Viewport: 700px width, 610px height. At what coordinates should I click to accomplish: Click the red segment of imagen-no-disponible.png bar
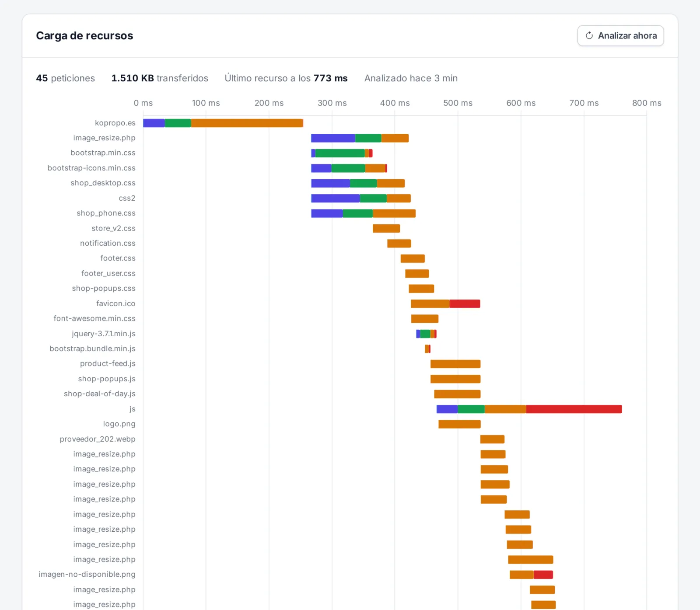(543, 575)
